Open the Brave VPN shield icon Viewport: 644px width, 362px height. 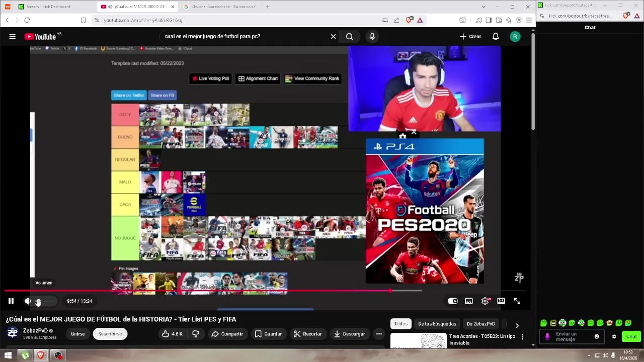pyautogui.click(x=519, y=20)
